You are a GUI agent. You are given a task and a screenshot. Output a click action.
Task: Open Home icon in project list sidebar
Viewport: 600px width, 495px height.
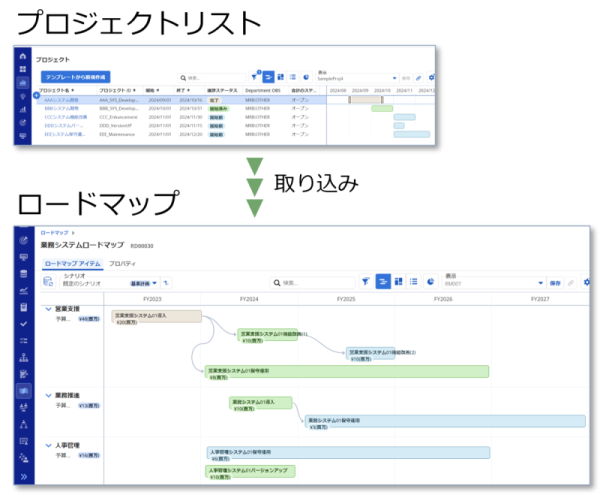coord(23,56)
